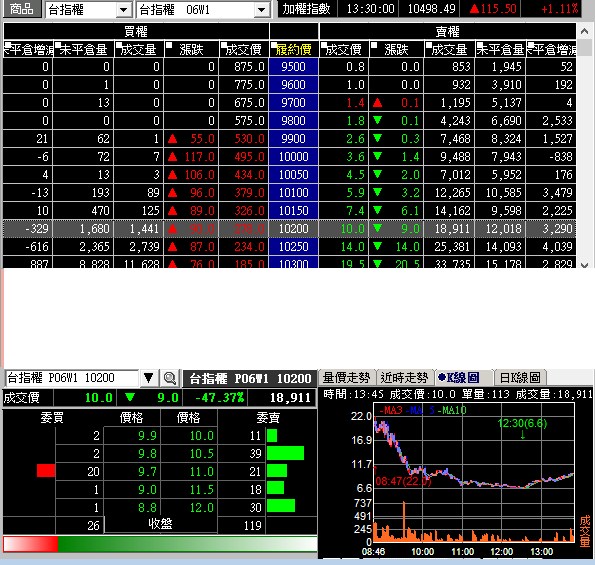
Task: Toggle the put-side 未平倉量 column header marker
Action: pos(480,45)
